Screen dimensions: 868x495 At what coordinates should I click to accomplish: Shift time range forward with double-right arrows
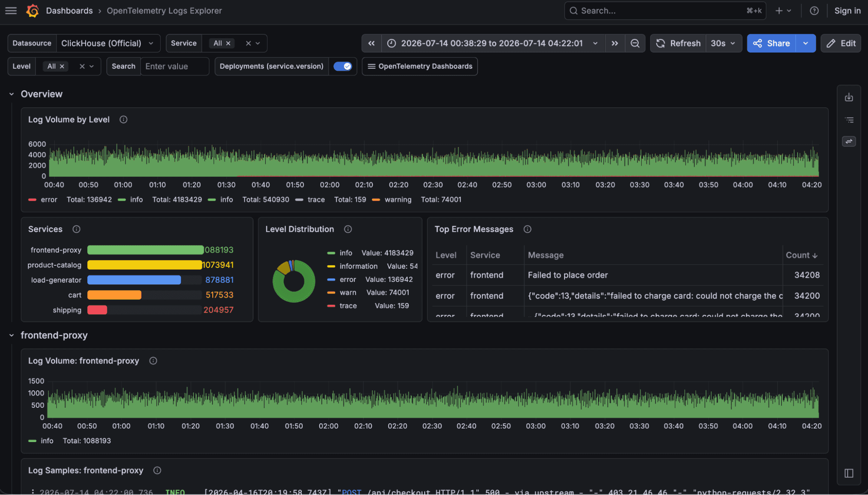[615, 43]
